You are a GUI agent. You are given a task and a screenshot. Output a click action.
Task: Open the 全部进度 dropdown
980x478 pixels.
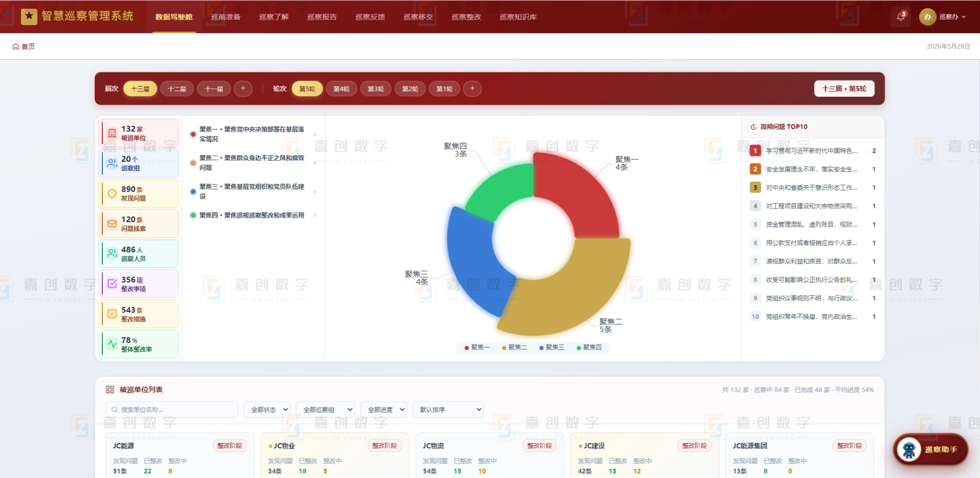(384, 409)
